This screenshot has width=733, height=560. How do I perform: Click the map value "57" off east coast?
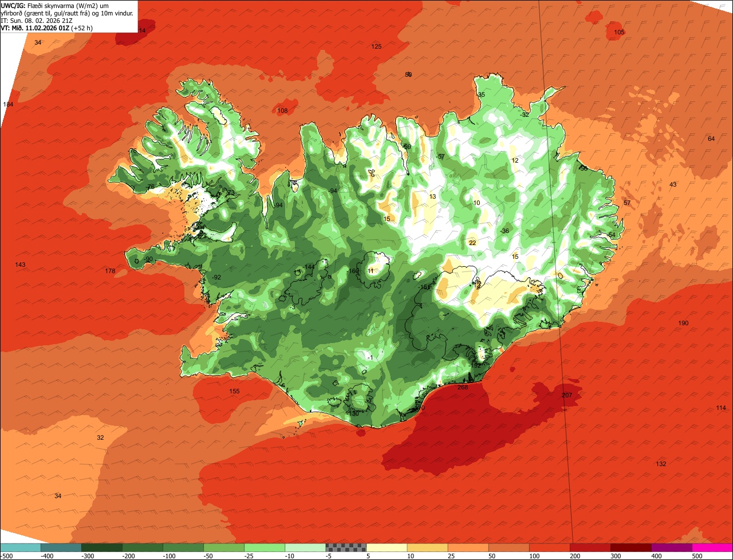pyautogui.click(x=627, y=203)
